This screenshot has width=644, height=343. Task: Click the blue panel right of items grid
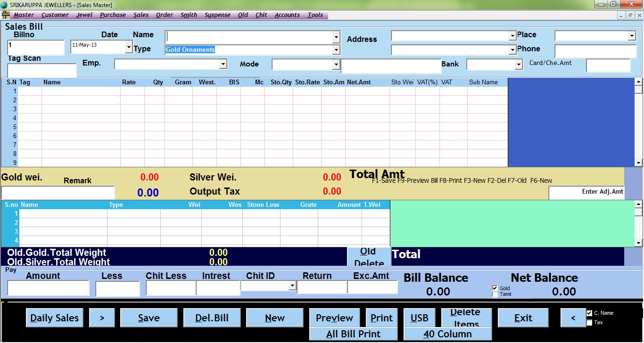pyautogui.click(x=570, y=122)
